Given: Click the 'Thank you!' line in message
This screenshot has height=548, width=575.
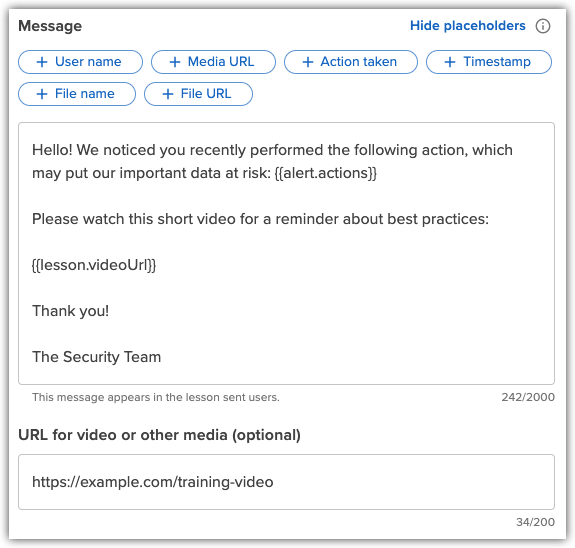Looking at the screenshot, I should coord(70,311).
